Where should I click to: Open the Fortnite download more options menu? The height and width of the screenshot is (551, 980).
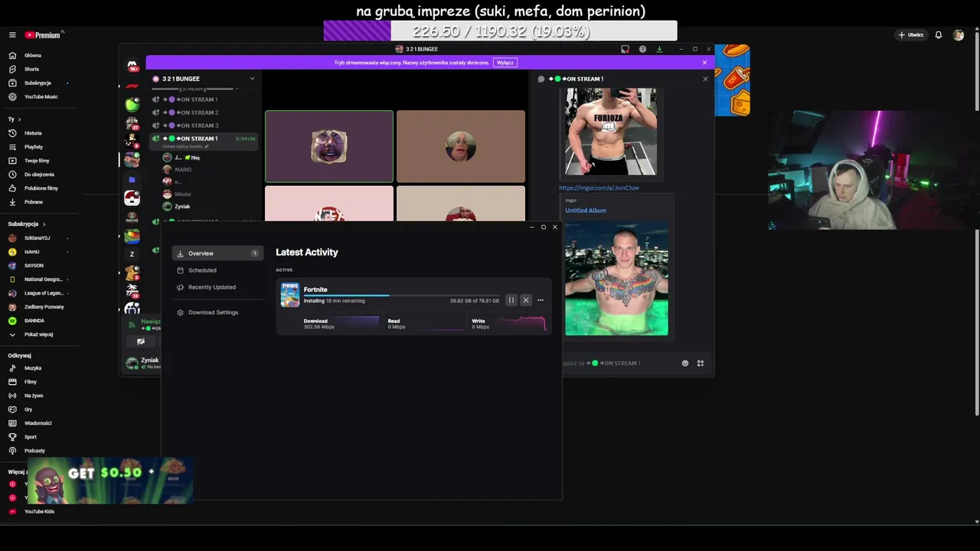[541, 300]
